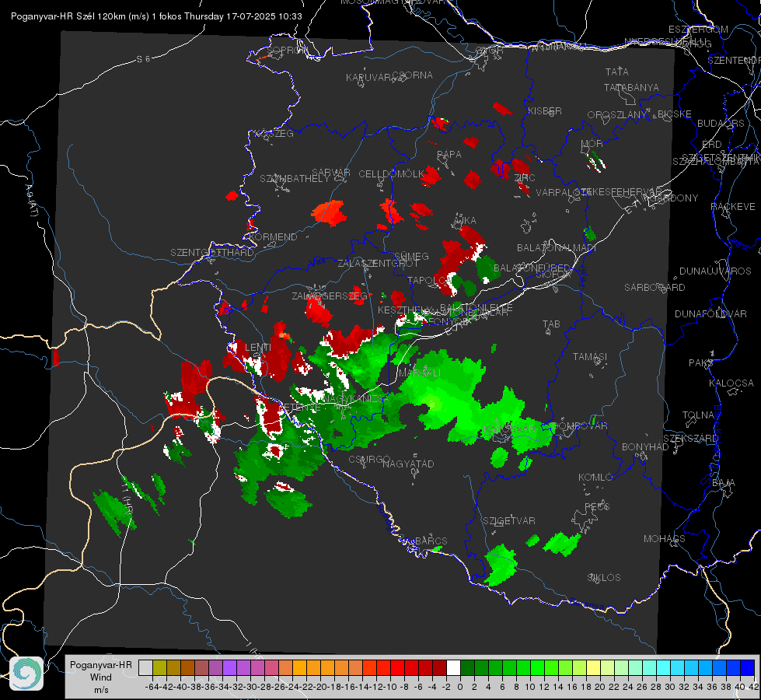Select the TOLNA label
761x700 pixels.
[x=698, y=415]
